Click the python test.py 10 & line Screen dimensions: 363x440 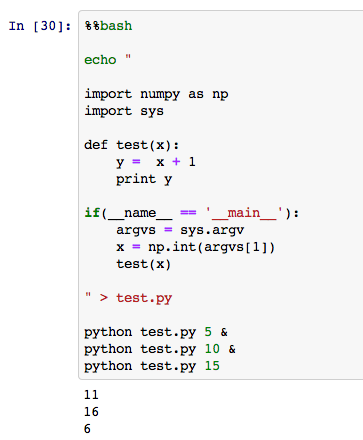point(160,349)
